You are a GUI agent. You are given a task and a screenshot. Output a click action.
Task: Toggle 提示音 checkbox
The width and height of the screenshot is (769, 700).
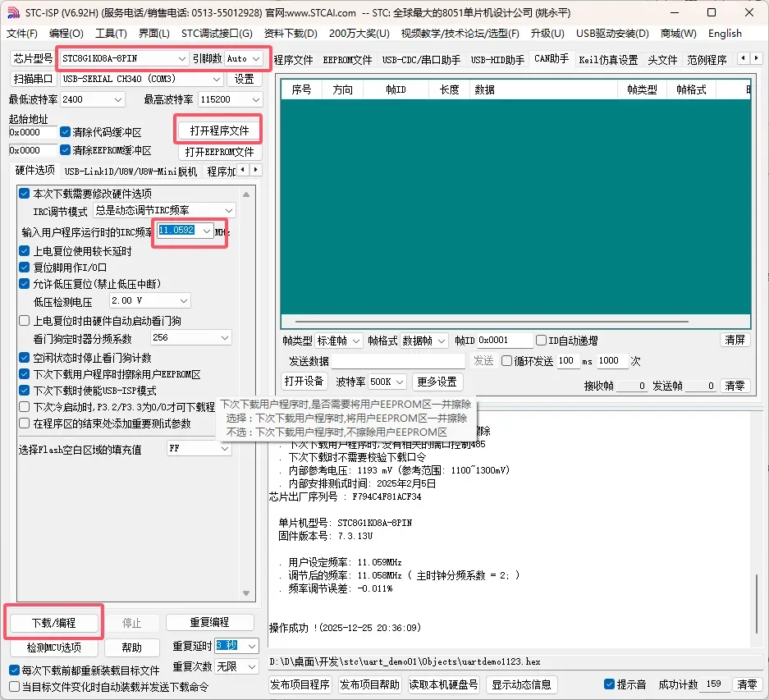coord(610,684)
